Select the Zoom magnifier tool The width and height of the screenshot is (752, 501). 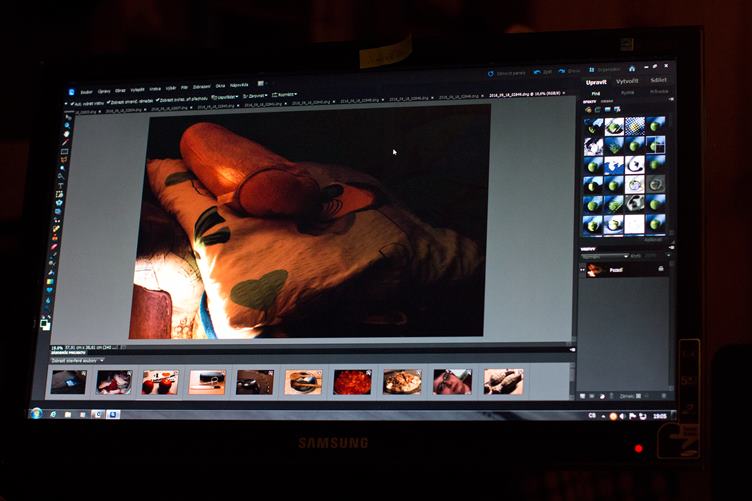[x=67, y=126]
